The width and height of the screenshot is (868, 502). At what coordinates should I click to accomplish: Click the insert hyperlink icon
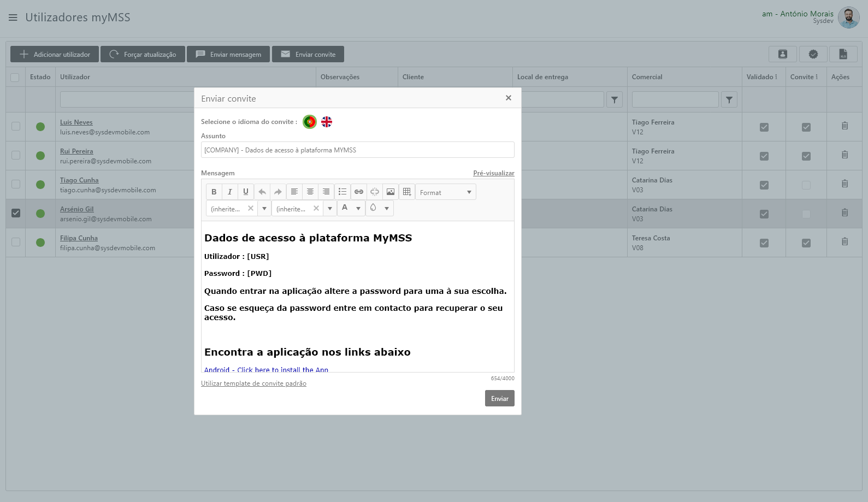pos(358,192)
